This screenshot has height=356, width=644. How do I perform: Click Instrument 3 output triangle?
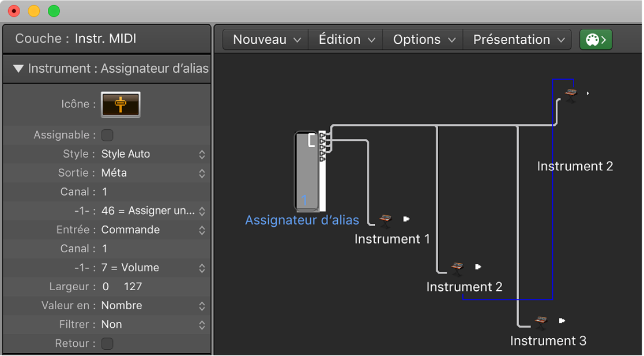coord(562,320)
